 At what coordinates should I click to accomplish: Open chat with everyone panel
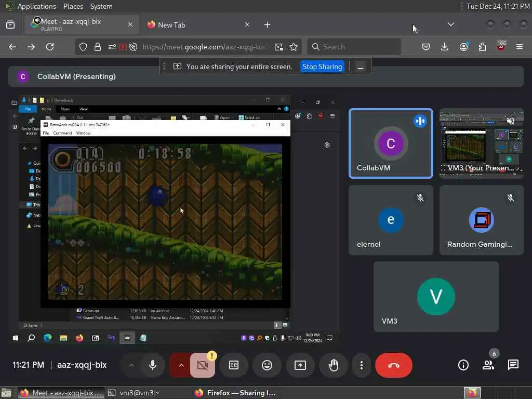tap(513, 365)
